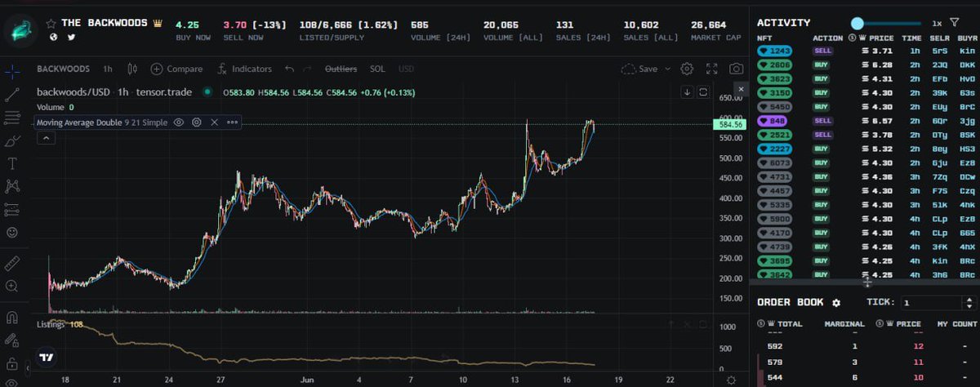
Task: Open chart settings gear
Action: click(x=688, y=69)
